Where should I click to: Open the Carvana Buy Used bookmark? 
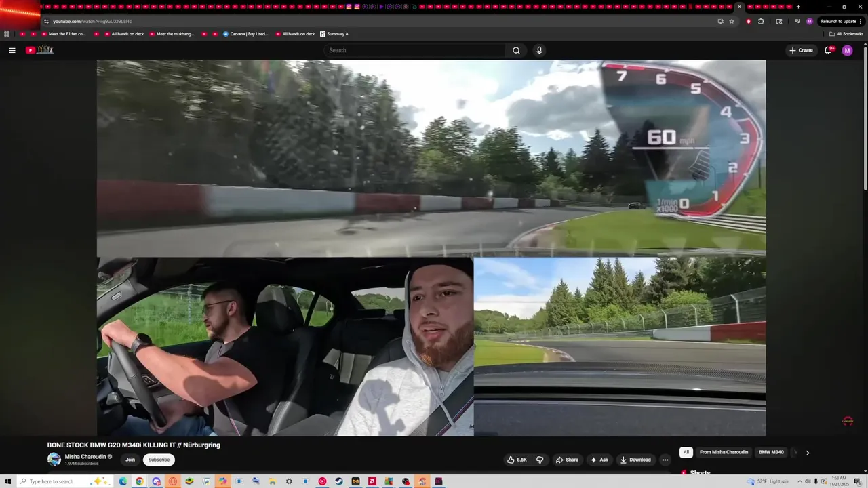(245, 34)
